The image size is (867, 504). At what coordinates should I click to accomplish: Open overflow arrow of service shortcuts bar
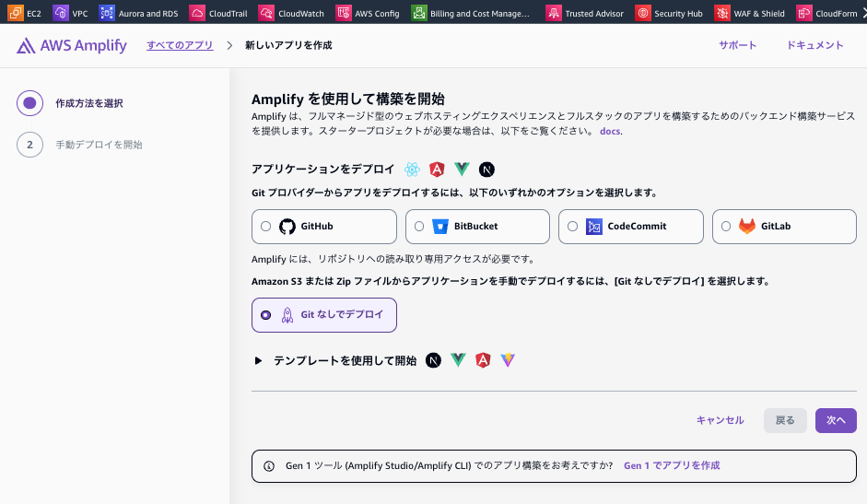[x=863, y=13]
